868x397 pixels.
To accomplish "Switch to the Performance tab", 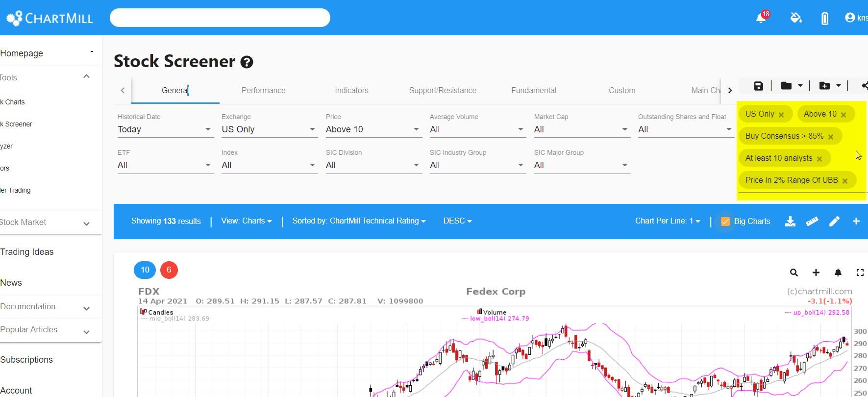I will (263, 90).
